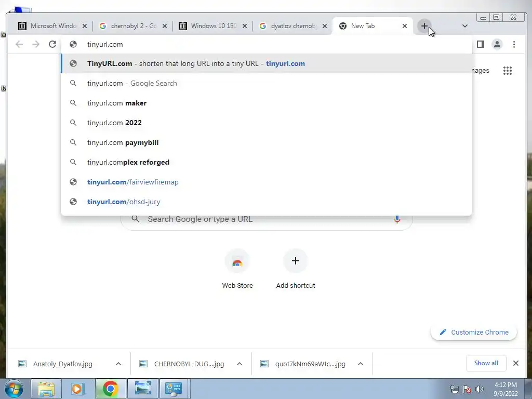532x399 pixels.
Task: Close the Microsoft Windows tab
Action: tap(85, 26)
